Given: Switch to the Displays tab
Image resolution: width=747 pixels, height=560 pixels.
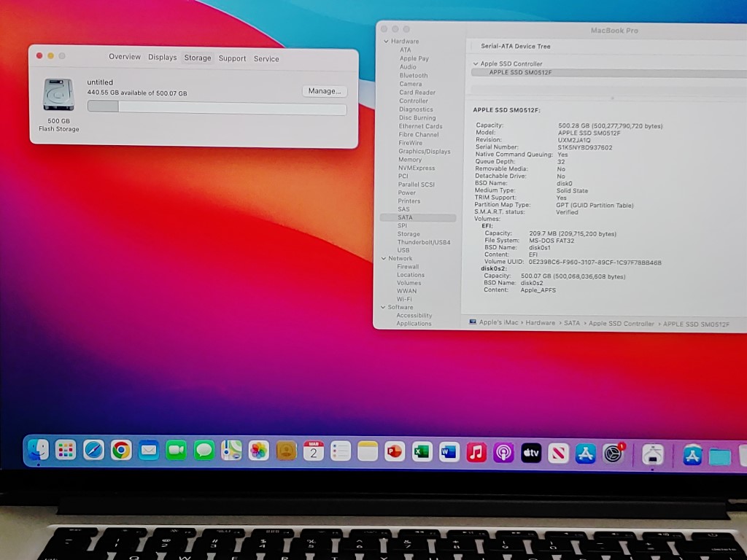Looking at the screenshot, I should click(163, 57).
